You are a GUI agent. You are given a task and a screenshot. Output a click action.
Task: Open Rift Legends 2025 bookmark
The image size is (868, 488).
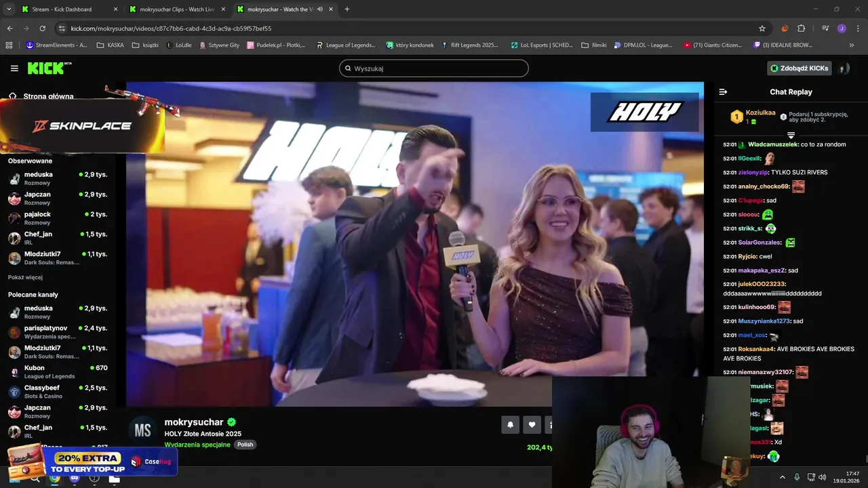[x=469, y=45]
